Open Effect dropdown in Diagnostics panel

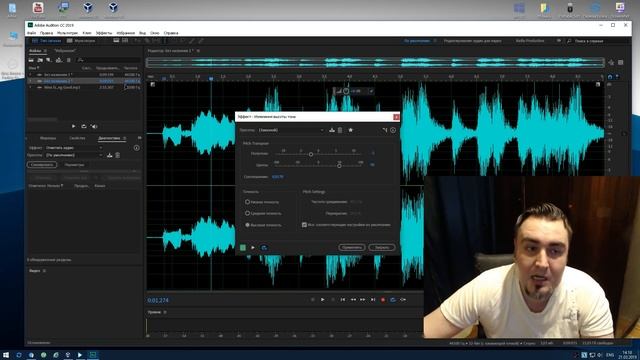coord(74,148)
